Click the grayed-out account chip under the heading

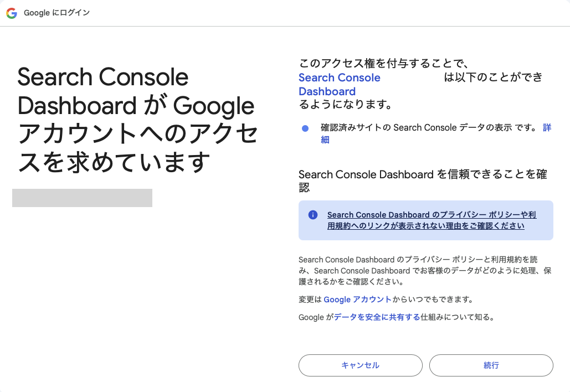[x=82, y=198]
